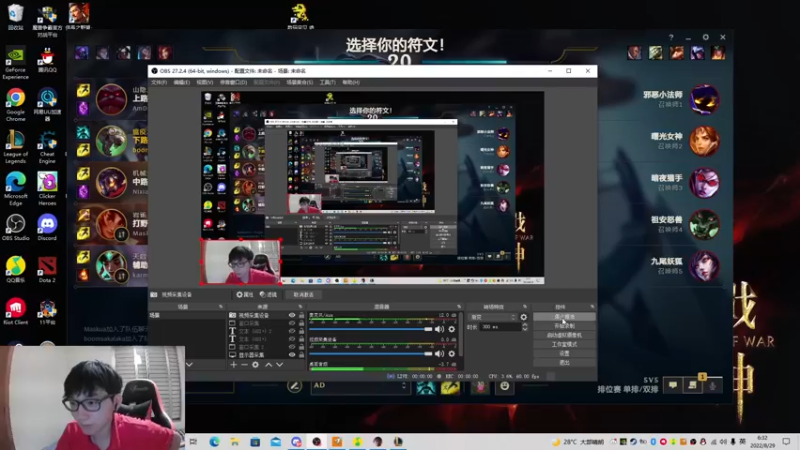Screen dimensions: 800x450
Task: Open Cheat Engine desktop icon
Action: (x=47, y=147)
